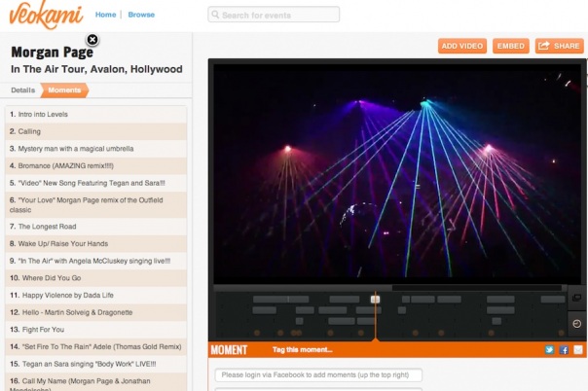The width and height of the screenshot is (588, 391).
Task: Open the Browse link
Action: 141,15
